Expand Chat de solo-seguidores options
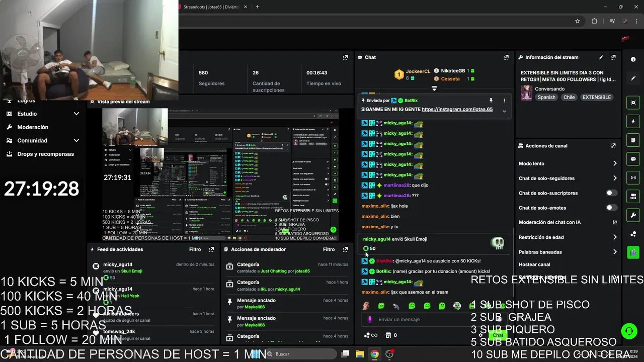The height and width of the screenshot is (362, 644). [x=614, y=178]
